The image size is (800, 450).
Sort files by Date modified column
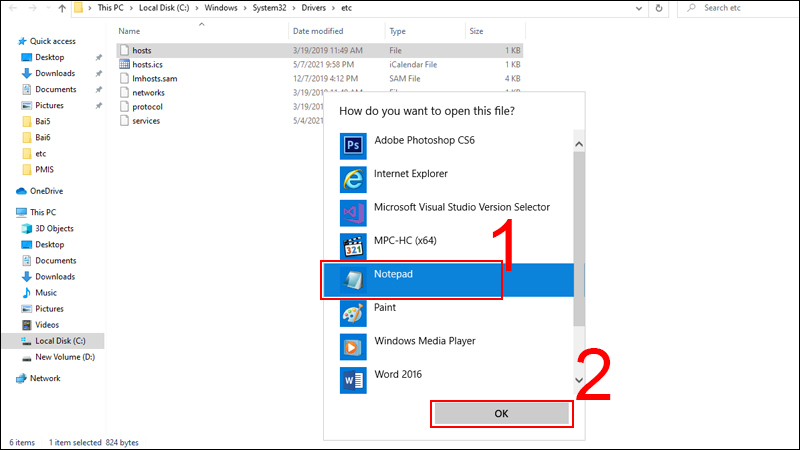click(x=318, y=31)
